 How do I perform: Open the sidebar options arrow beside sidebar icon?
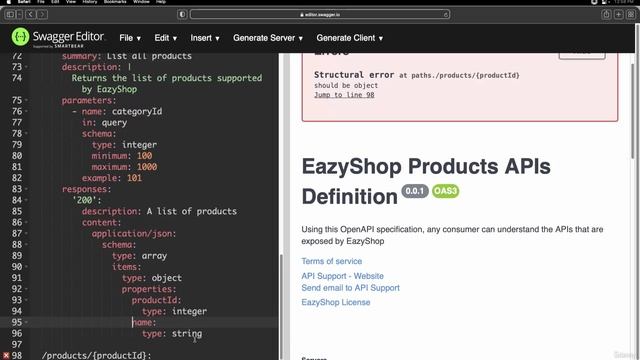[19, 15]
